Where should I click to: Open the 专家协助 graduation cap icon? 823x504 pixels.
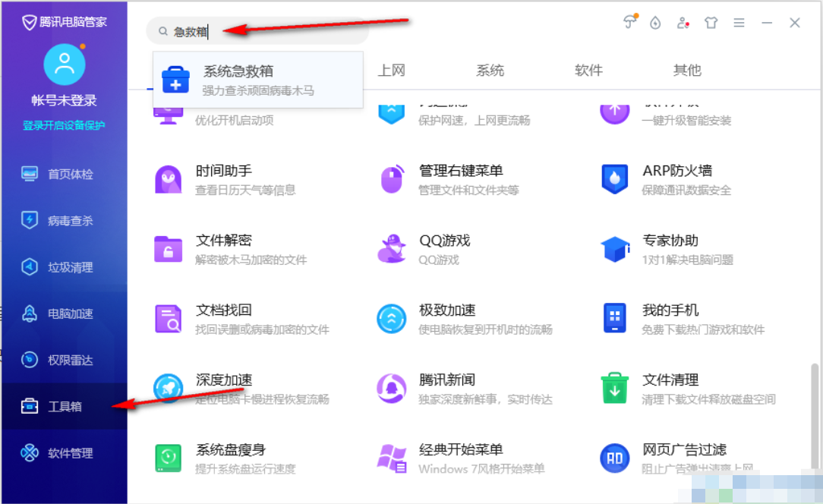(615, 249)
